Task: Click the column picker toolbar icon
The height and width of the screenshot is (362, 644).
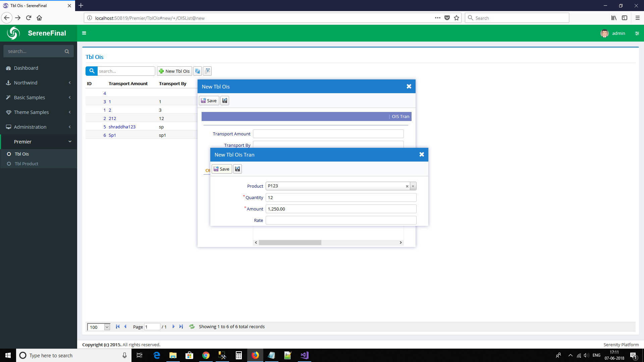Action: tap(208, 71)
